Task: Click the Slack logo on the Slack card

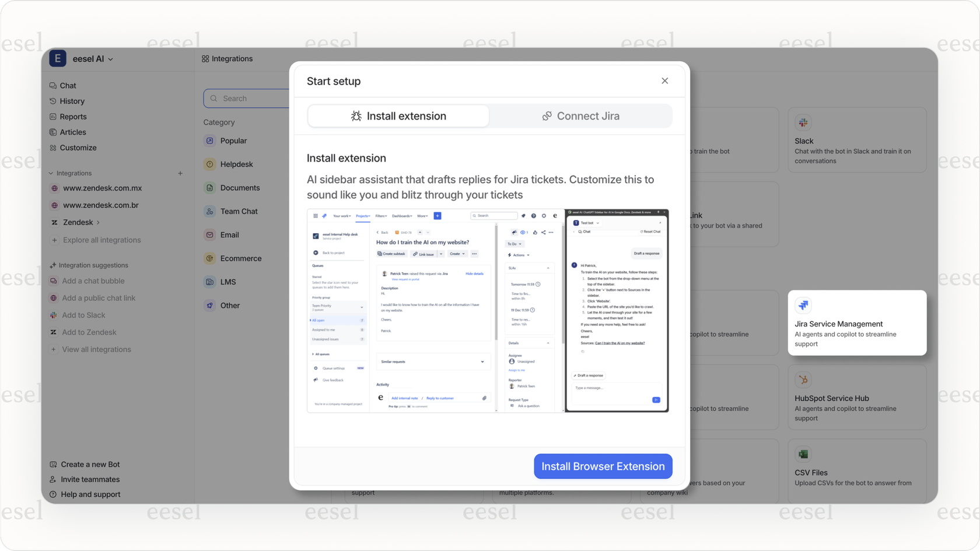Action: tap(803, 122)
